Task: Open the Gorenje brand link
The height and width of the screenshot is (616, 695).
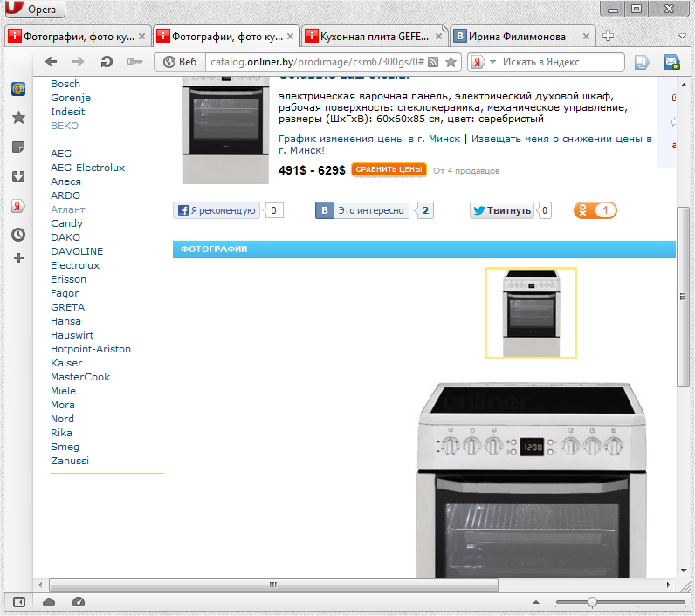Action: [x=71, y=98]
